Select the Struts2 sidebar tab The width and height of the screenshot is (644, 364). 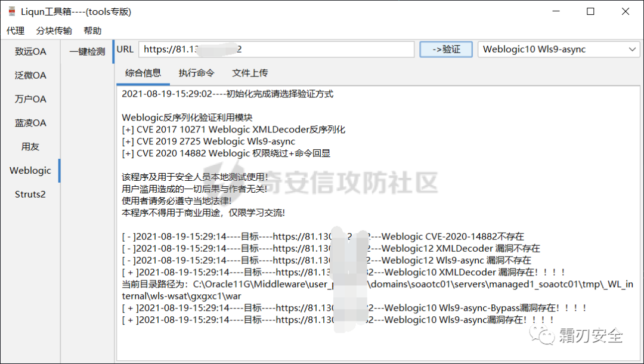point(30,195)
